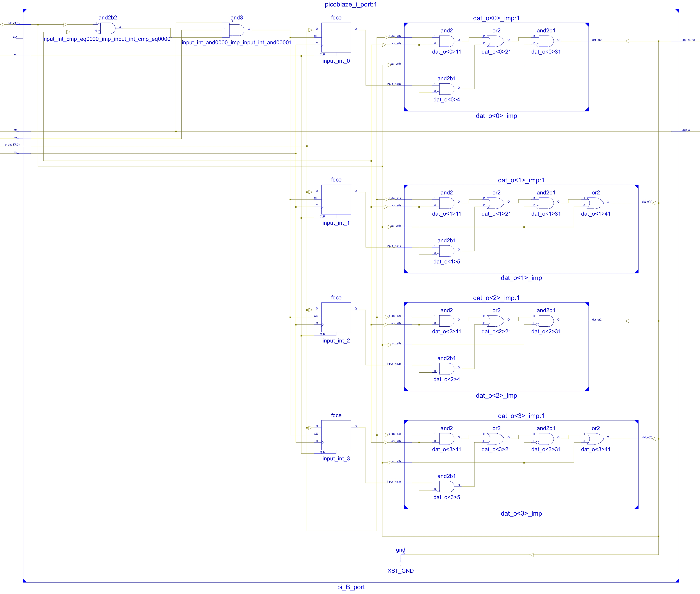Viewport: 700px width, 594px height.
Task: Select the pi_B_port instance label
Action: point(351,587)
